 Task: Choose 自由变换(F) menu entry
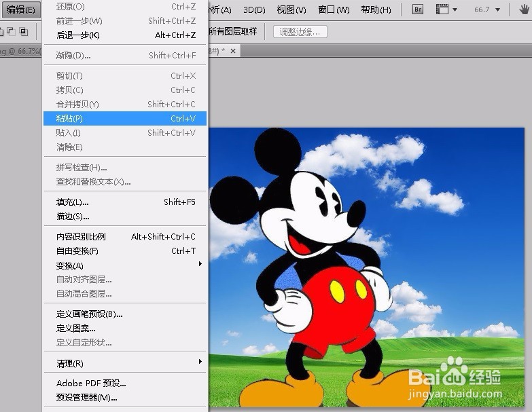tap(125, 251)
